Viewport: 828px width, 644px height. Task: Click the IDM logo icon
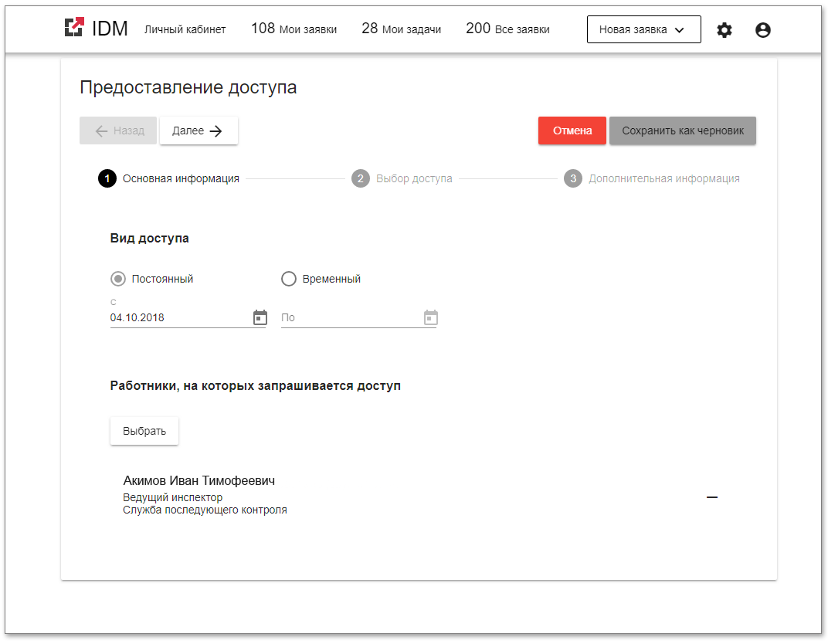pos(74,29)
